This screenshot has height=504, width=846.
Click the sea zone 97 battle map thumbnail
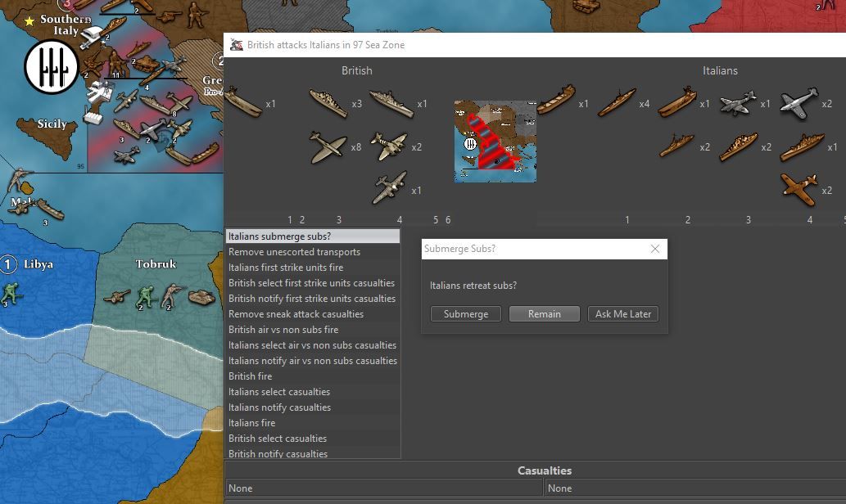point(495,142)
